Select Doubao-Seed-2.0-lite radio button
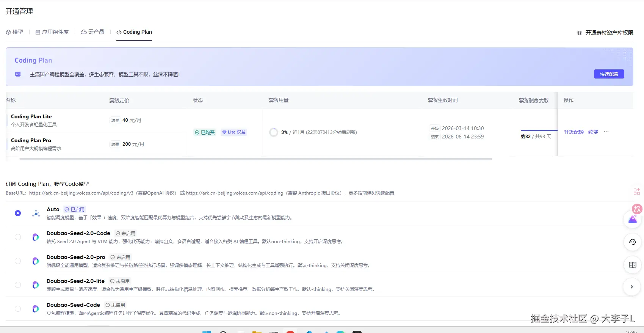Screen dimensions: 644x333 pos(18,285)
